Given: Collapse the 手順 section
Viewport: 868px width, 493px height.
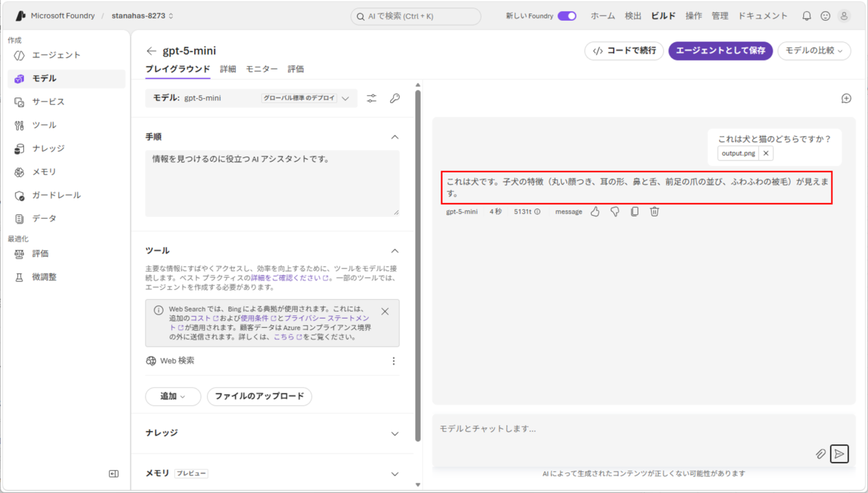Looking at the screenshot, I should (395, 137).
